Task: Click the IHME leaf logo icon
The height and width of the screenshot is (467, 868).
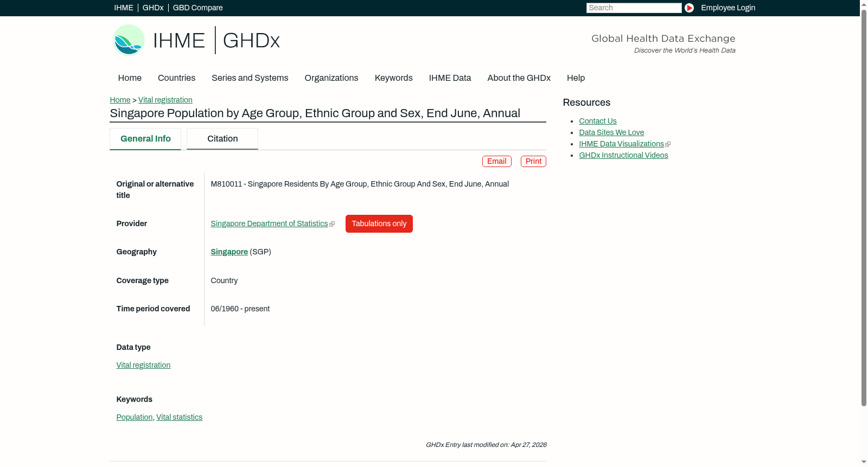Action: [x=129, y=40]
